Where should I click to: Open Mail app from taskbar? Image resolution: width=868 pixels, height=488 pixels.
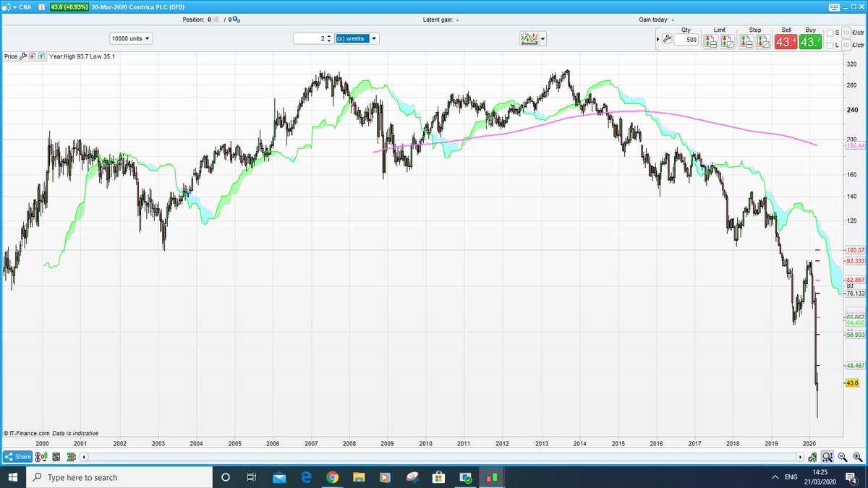(278, 477)
